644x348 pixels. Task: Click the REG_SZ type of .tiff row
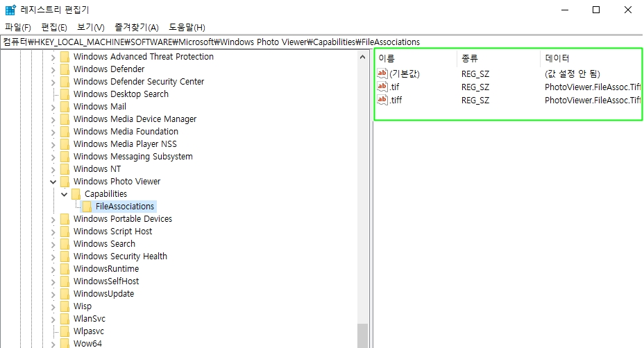(x=475, y=100)
